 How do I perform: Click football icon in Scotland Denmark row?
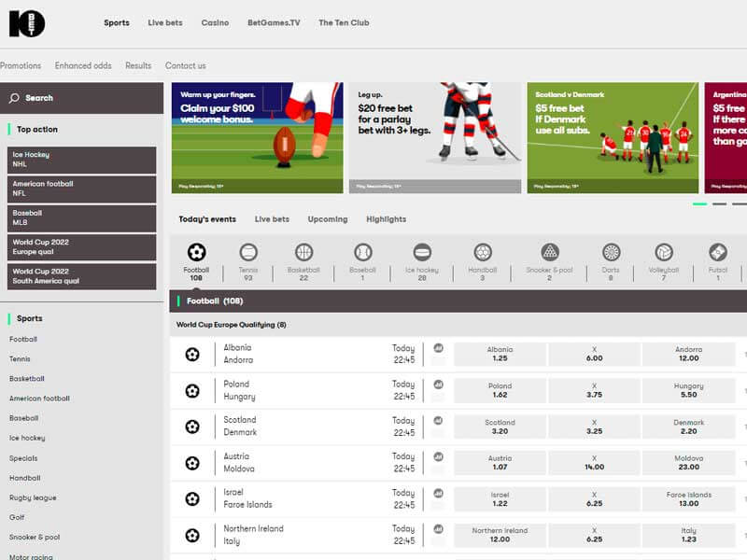[x=192, y=427]
